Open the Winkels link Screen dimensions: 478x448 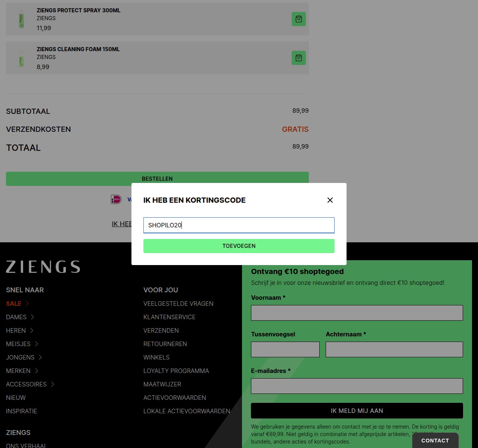pos(156,357)
